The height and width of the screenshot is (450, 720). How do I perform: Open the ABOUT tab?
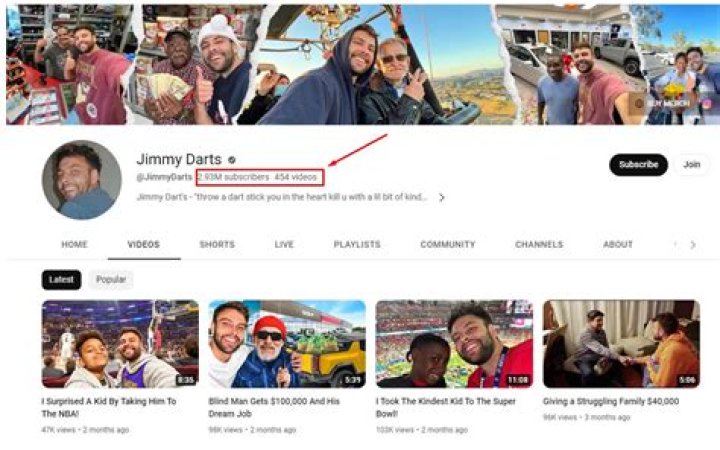[x=618, y=244]
